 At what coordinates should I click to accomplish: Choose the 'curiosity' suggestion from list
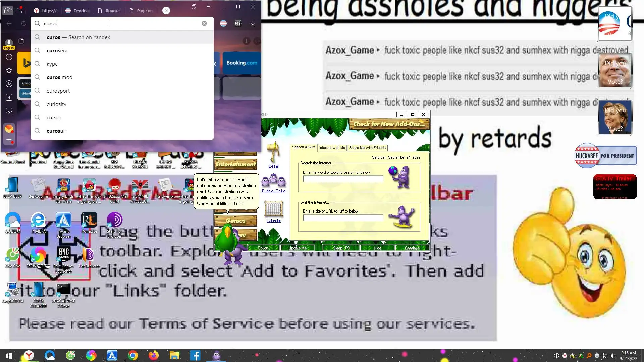pos(56,104)
